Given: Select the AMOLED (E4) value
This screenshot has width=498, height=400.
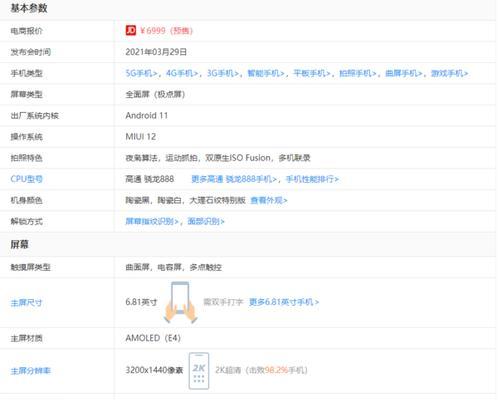Looking at the screenshot, I should click(153, 338).
